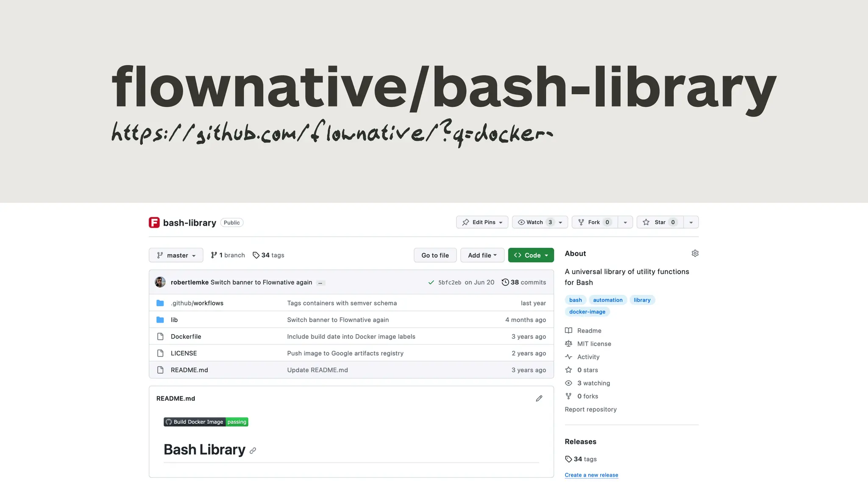Open the Releases heading link

[x=581, y=441]
